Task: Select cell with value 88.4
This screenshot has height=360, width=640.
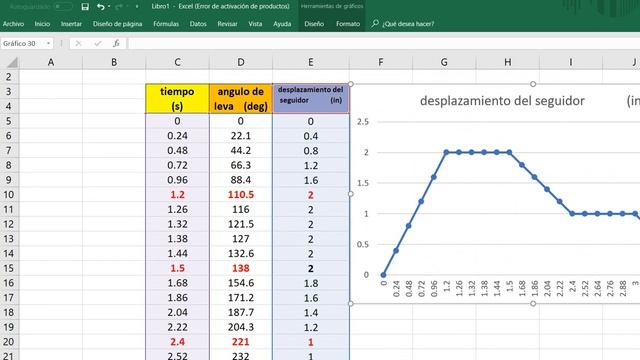Action: (241, 180)
